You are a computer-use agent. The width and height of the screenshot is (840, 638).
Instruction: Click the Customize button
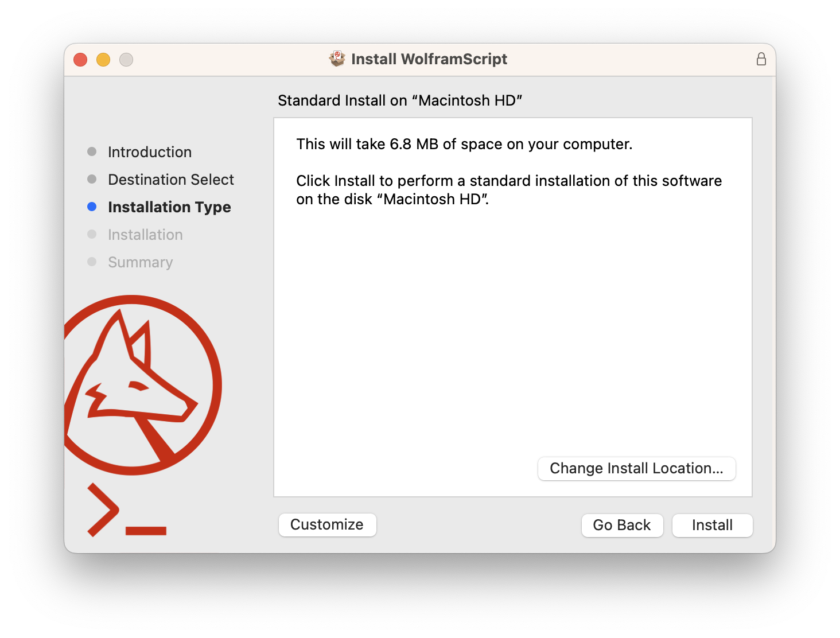327,524
